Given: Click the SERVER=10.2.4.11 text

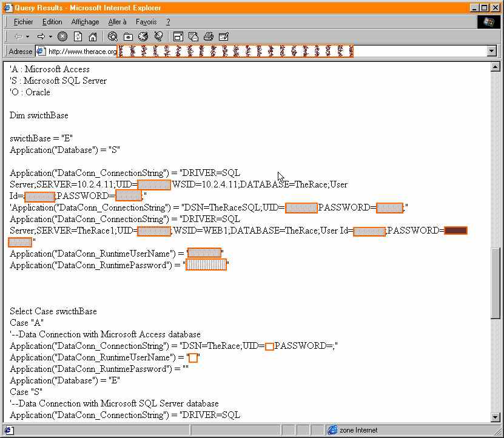Looking at the screenshot, I should pos(75,184).
